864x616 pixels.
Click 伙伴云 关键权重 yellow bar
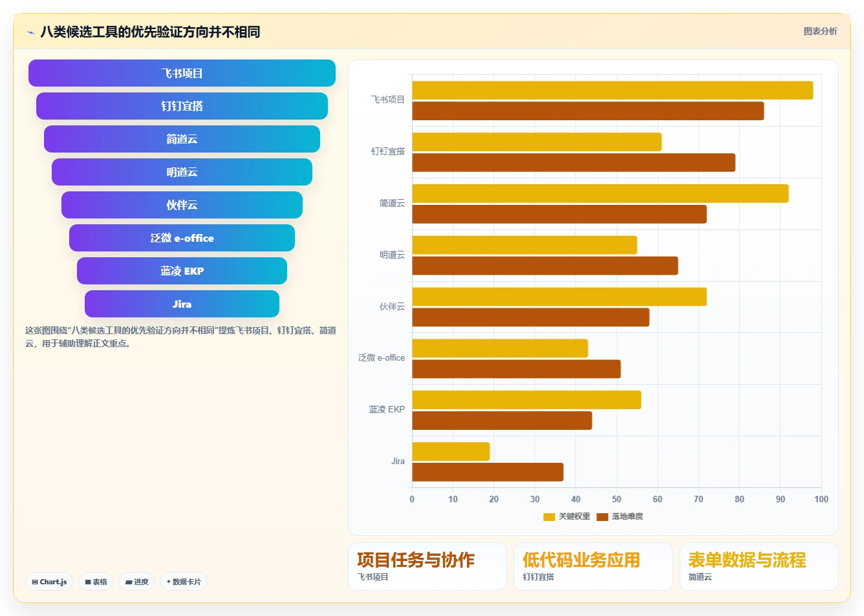[x=559, y=297]
